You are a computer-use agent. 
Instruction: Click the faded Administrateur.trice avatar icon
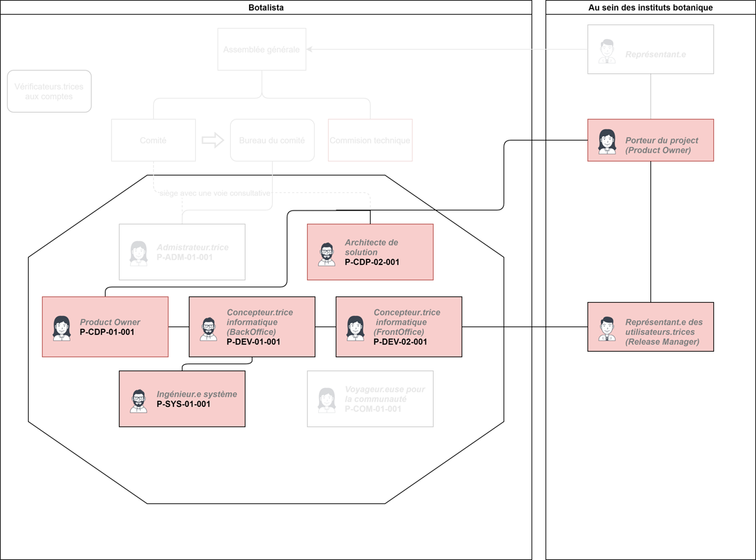coord(139,254)
